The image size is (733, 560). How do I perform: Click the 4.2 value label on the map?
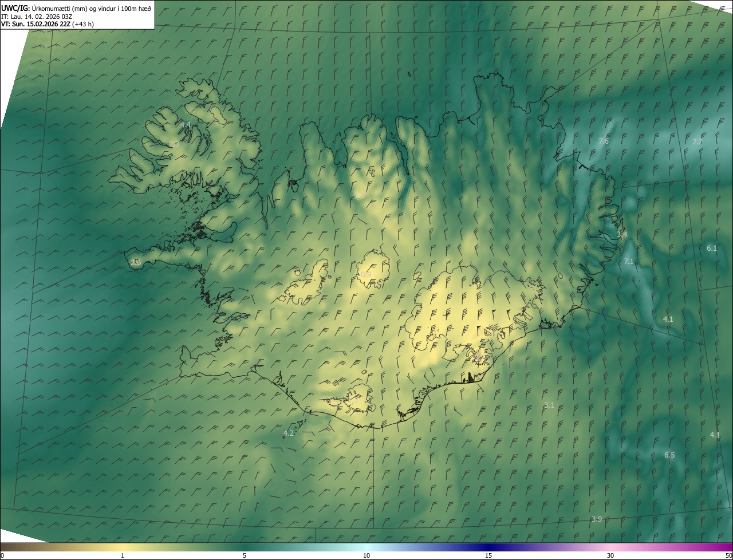click(x=289, y=433)
